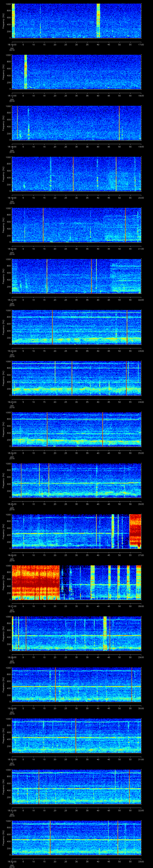The height and width of the screenshot is (868, 153).
Task: Click the spectrogram panel starting at 18:22:00
Action: [76, 327]
